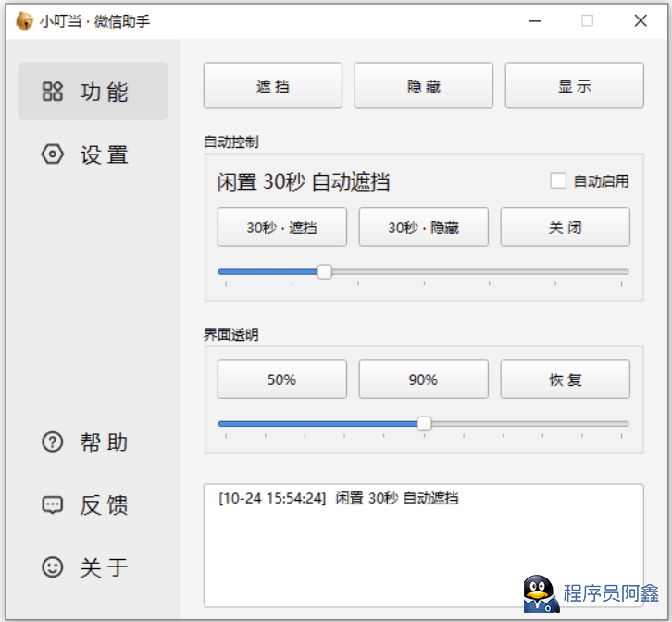Click the 自动控制 idle time slider handle

324,272
